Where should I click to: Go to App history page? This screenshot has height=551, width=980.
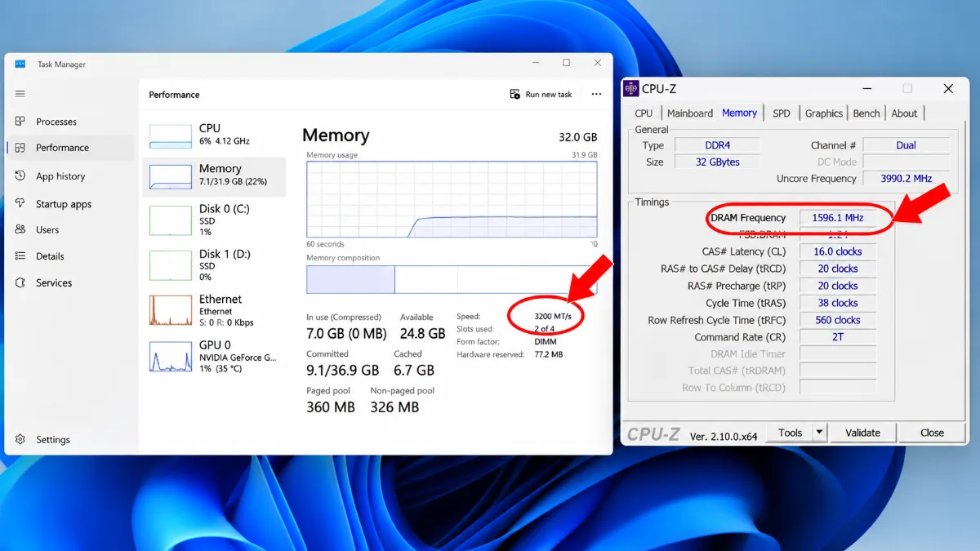coord(60,176)
